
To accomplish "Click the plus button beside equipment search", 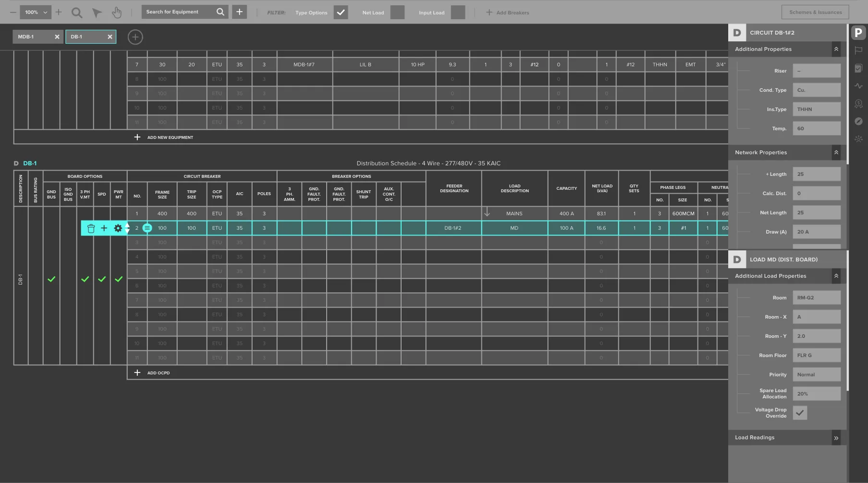I will (239, 12).
